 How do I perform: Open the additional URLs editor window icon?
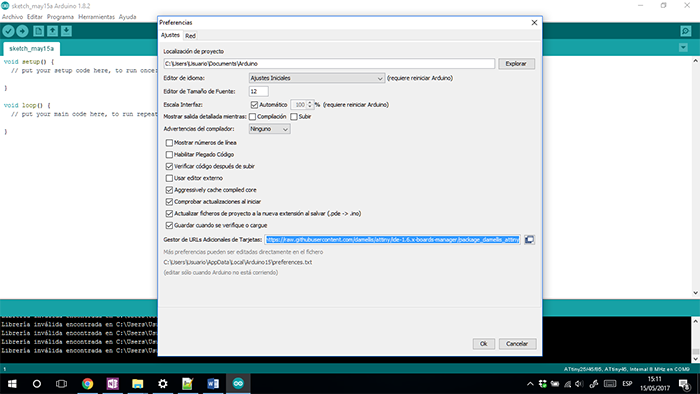coord(529,240)
